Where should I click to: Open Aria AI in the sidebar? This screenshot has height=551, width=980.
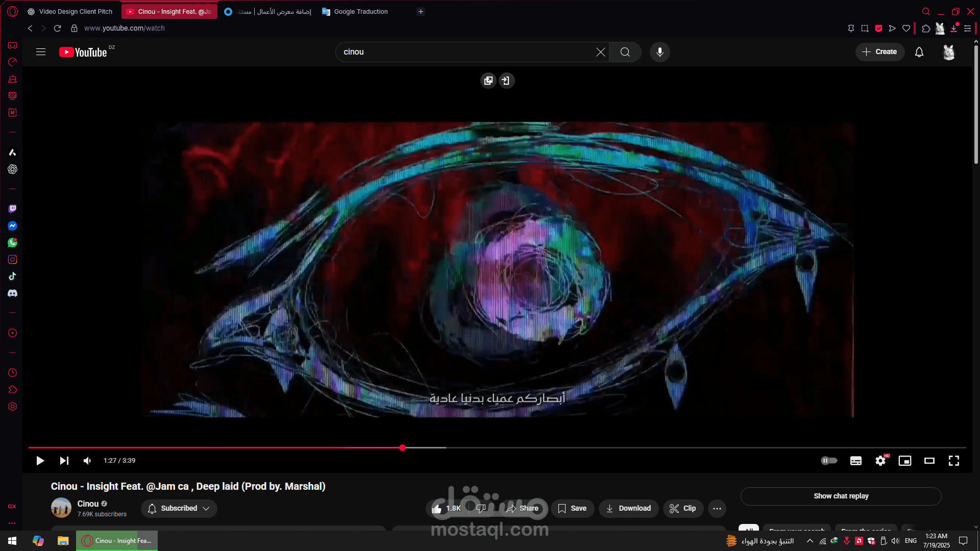point(12,152)
